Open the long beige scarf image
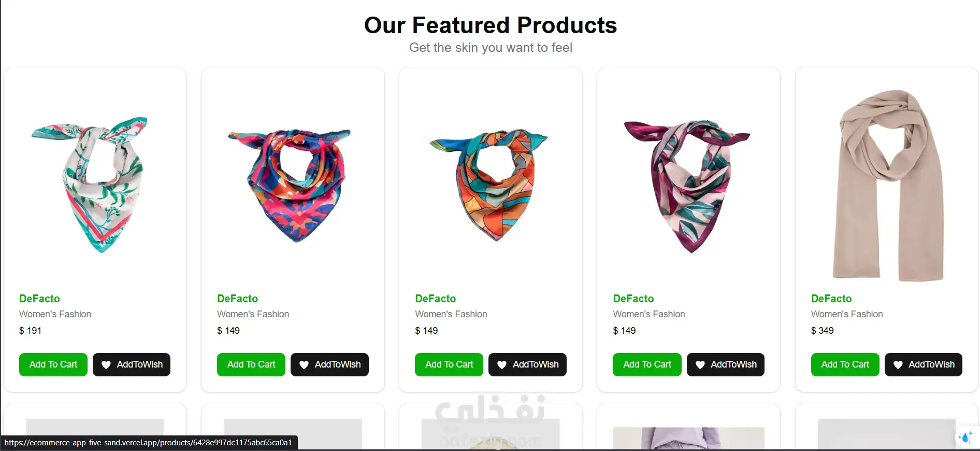The image size is (980, 451). 888,185
